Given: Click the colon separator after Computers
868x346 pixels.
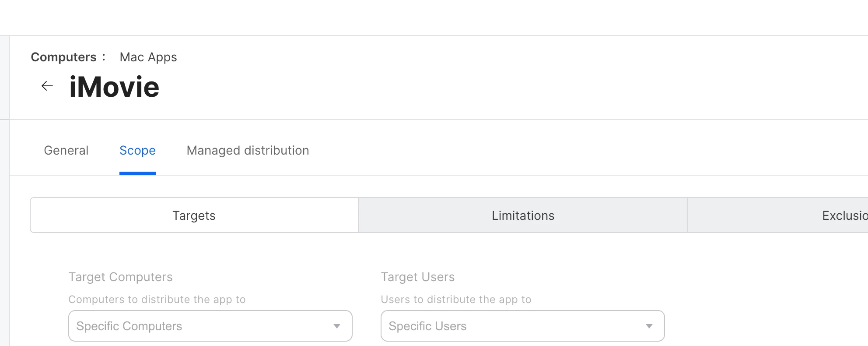Looking at the screenshot, I should [104, 57].
